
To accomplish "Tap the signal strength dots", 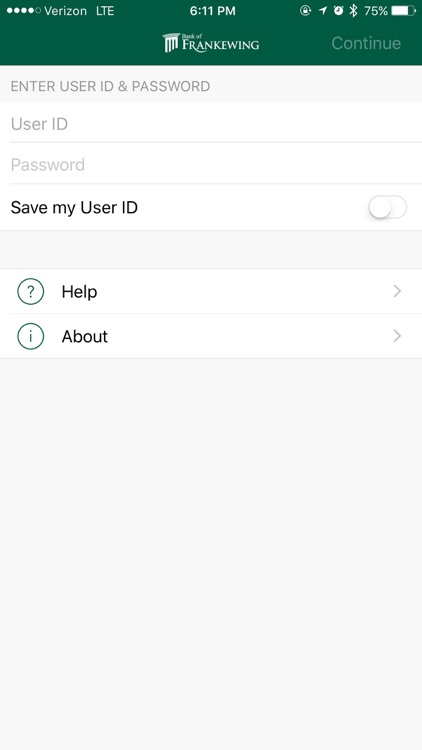I will pos(24,11).
